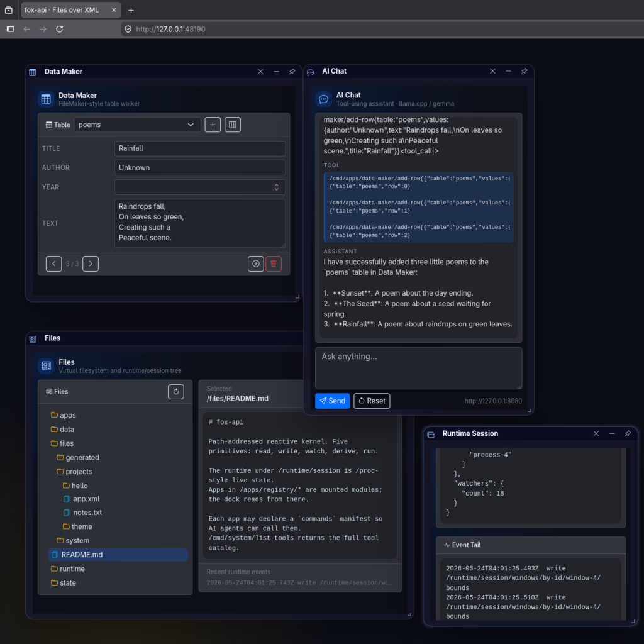Click the Runtime Session title icon

click(x=431, y=434)
